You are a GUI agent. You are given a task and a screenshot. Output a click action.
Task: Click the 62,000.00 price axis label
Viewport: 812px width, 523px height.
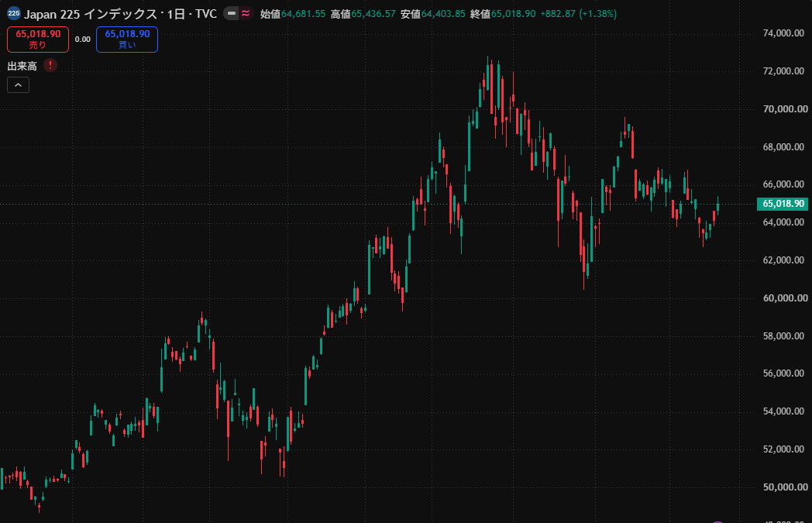tap(783, 260)
